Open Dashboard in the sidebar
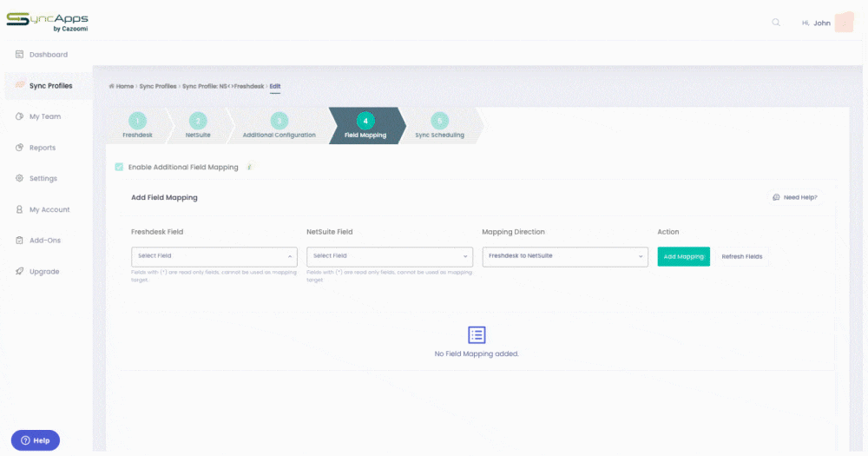 click(49, 55)
